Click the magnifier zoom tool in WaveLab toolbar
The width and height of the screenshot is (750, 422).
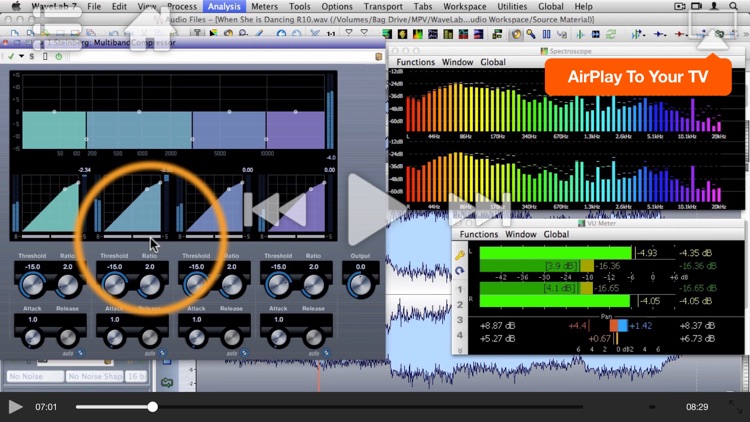243,33
